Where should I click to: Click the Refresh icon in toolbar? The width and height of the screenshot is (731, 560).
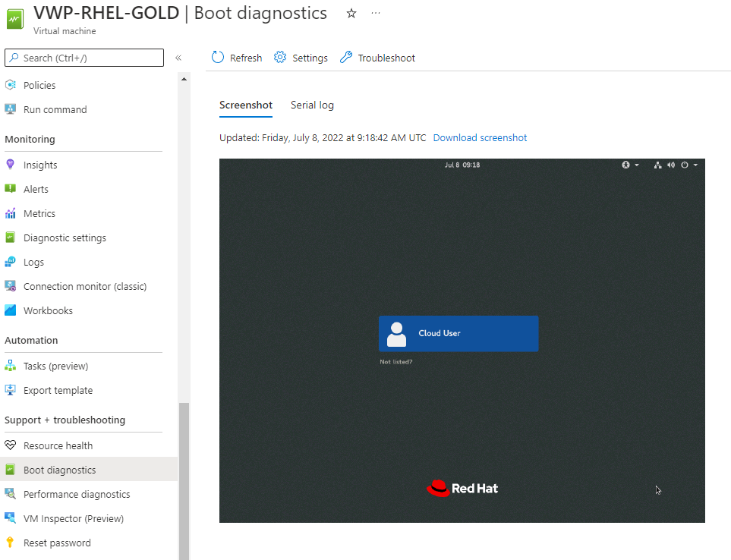click(x=218, y=58)
